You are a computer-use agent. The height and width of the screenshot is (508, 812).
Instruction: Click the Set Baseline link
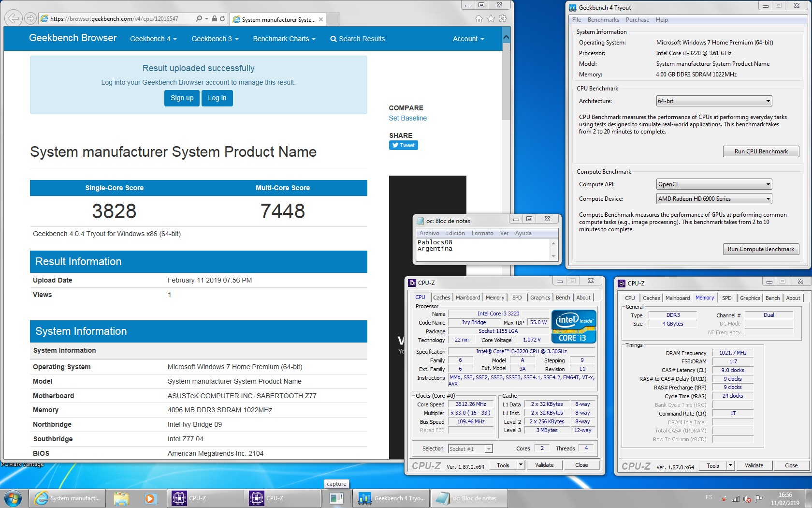tap(408, 118)
